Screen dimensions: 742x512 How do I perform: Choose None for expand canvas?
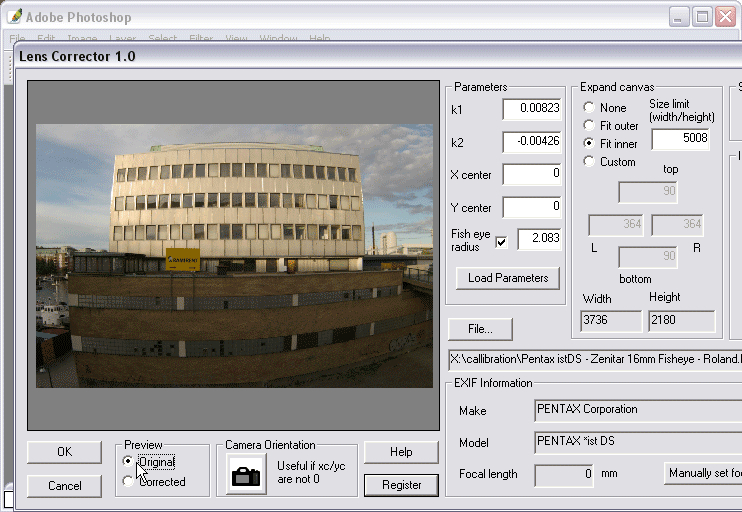coord(588,108)
